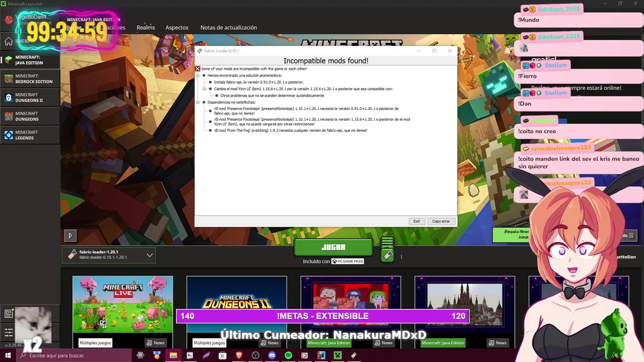Open File Explorer from taskbar

coord(173,355)
